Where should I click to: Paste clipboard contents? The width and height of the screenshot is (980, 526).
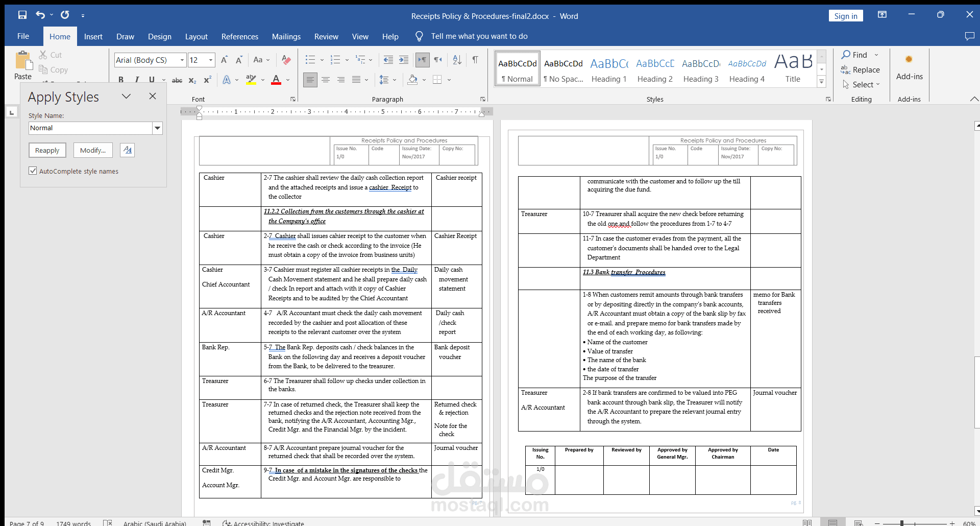tap(23, 65)
